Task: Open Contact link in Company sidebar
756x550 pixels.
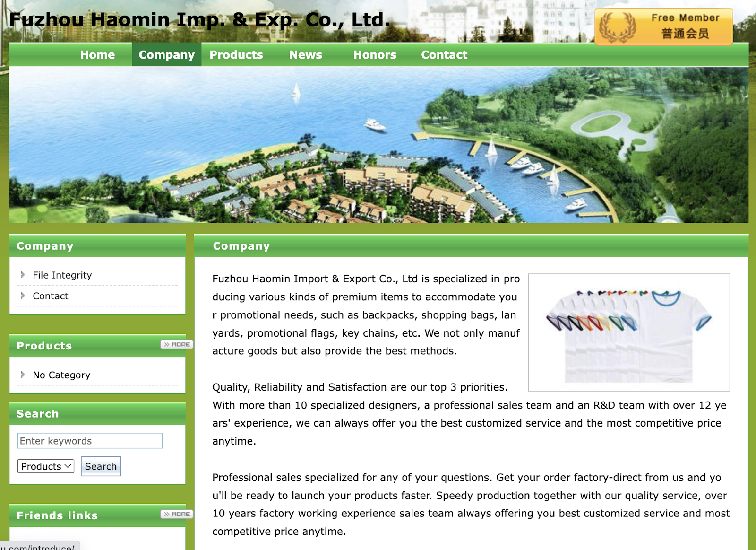Action: (51, 296)
